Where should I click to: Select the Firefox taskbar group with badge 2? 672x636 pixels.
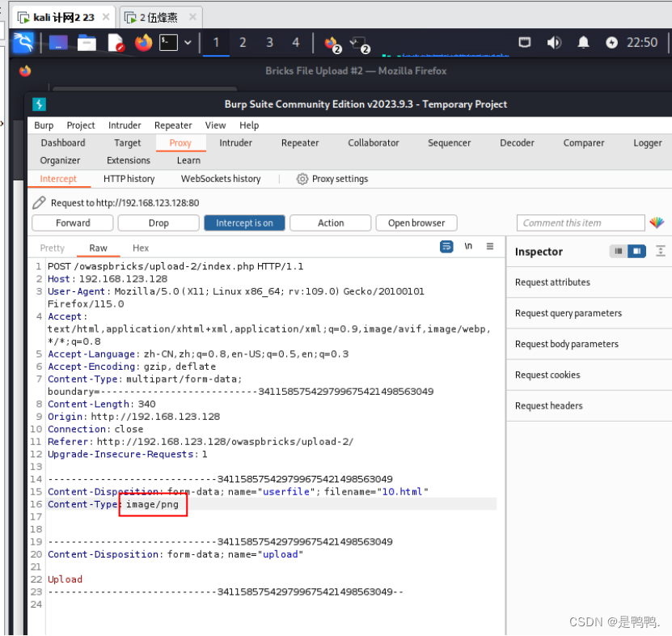[332, 45]
